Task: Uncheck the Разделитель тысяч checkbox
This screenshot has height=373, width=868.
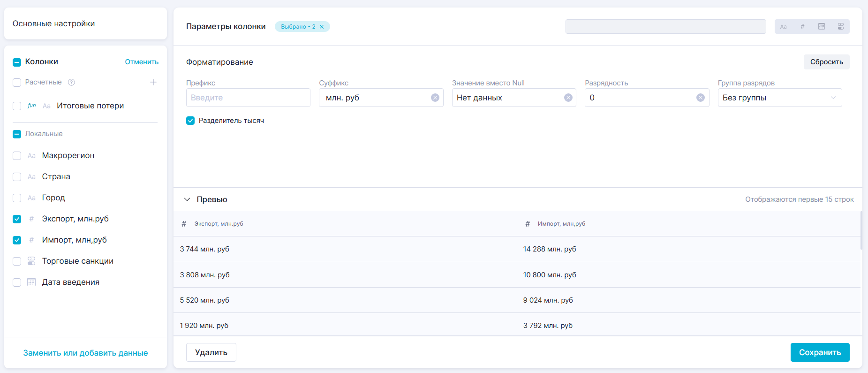Action: [x=190, y=121]
